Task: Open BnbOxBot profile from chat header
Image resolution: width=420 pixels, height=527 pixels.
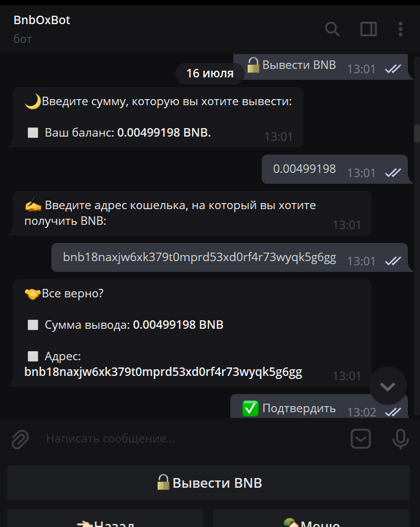Action: click(42, 20)
